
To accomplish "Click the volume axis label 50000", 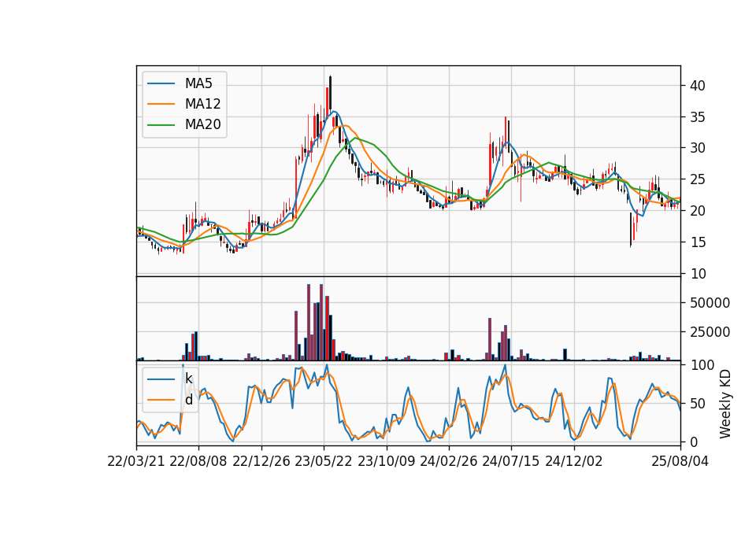I will click(710, 303).
